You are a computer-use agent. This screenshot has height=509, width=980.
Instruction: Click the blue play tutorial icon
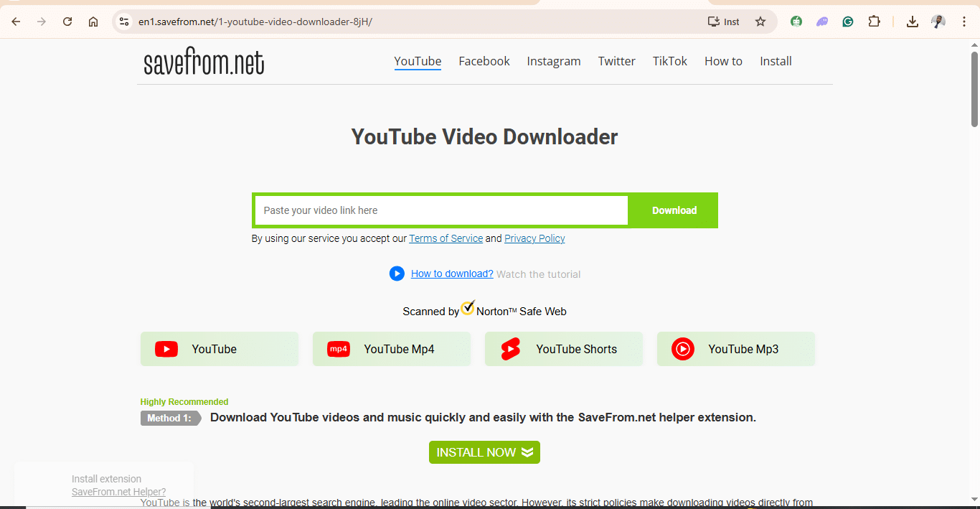click(x=397, y=274)
